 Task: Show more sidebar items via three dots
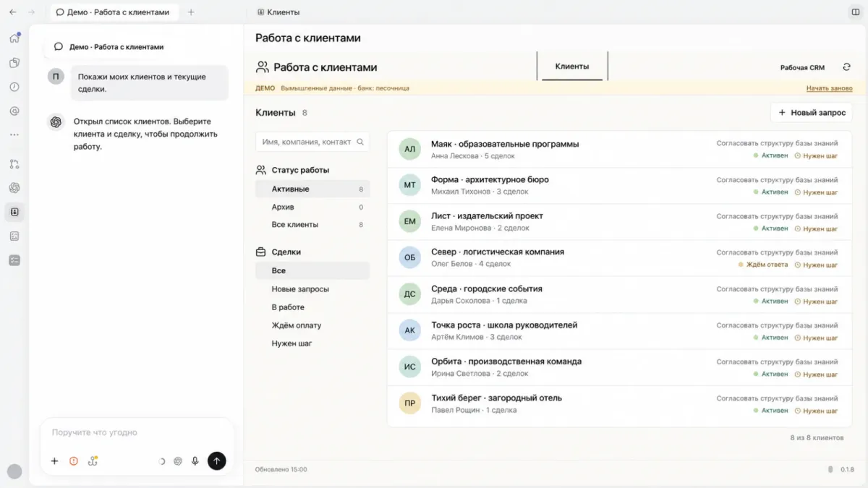point(14,134)
